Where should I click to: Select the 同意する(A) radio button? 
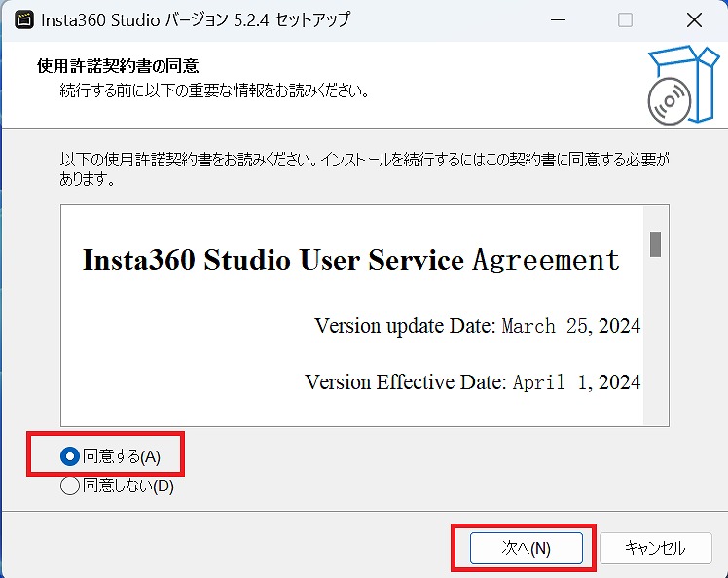coord(70,456)
